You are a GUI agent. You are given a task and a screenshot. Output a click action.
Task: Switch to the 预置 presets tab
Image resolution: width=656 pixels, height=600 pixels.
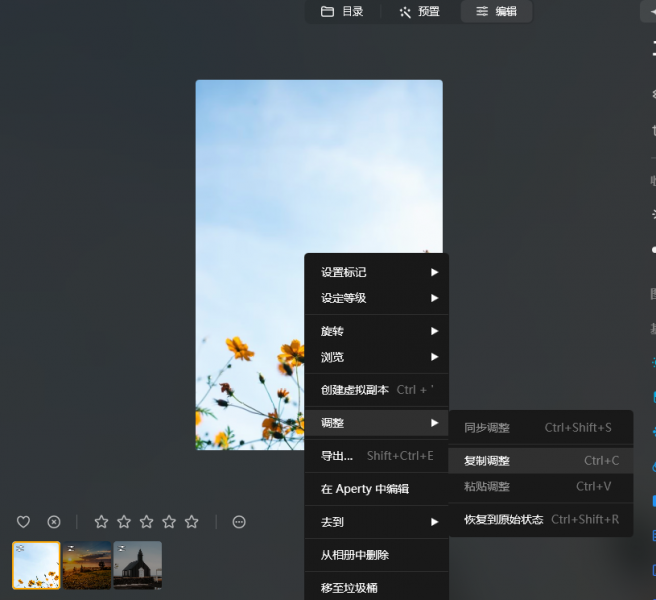coord(420,11)
